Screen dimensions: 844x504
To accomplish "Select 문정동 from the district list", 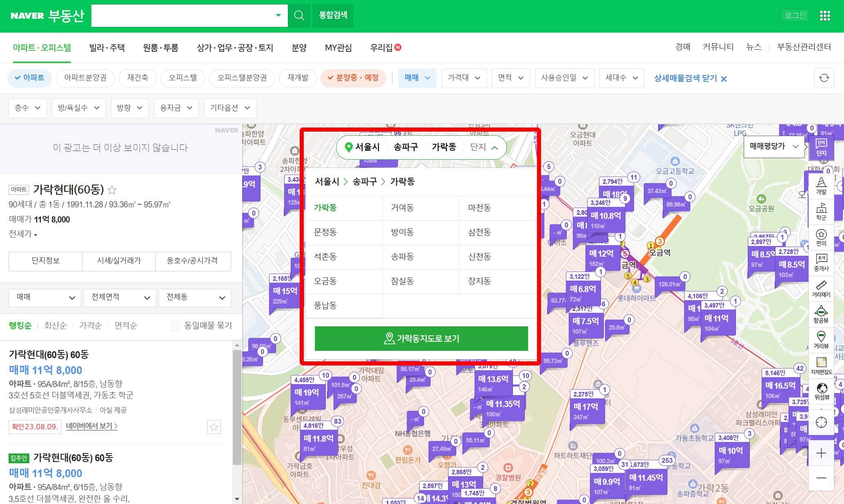I will click(325, 232).
